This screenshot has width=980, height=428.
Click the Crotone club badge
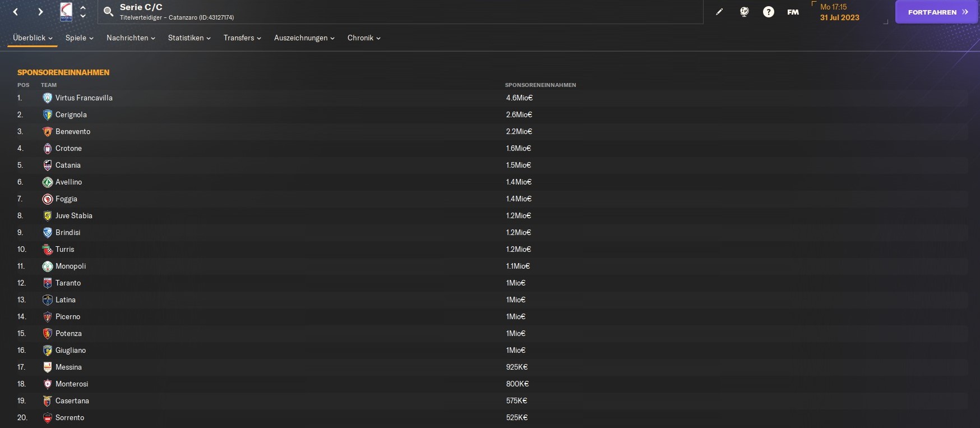[48, 148]
